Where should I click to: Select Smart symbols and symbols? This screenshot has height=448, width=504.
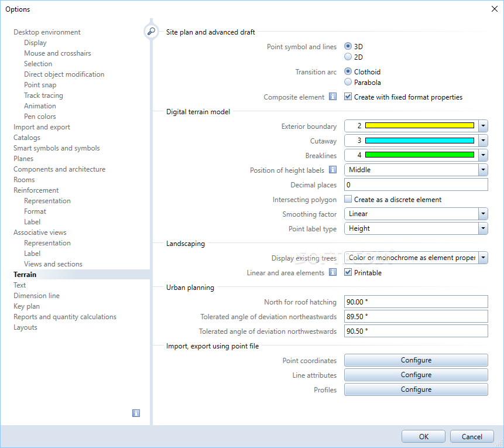57,148
